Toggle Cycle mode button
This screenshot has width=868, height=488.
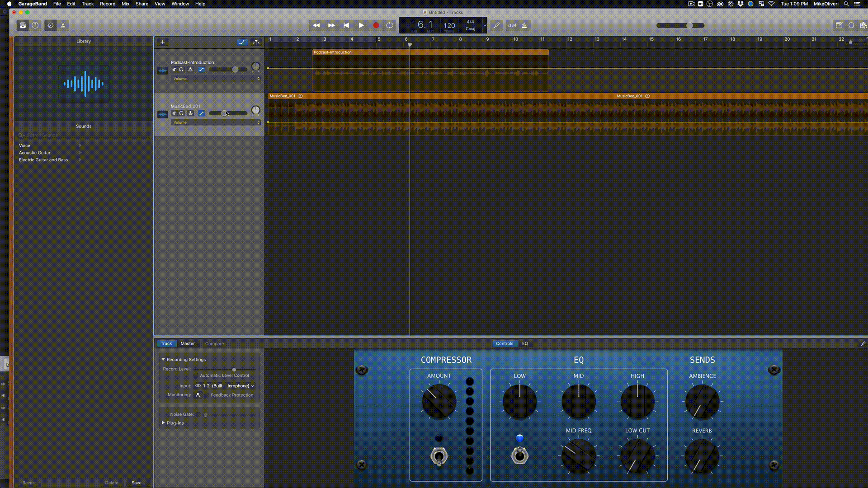(390, 26)
